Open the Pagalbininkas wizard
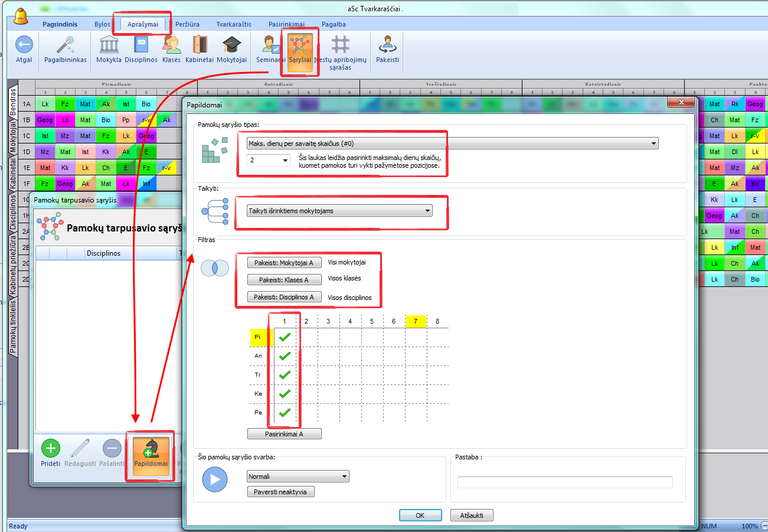 [65, 45]
